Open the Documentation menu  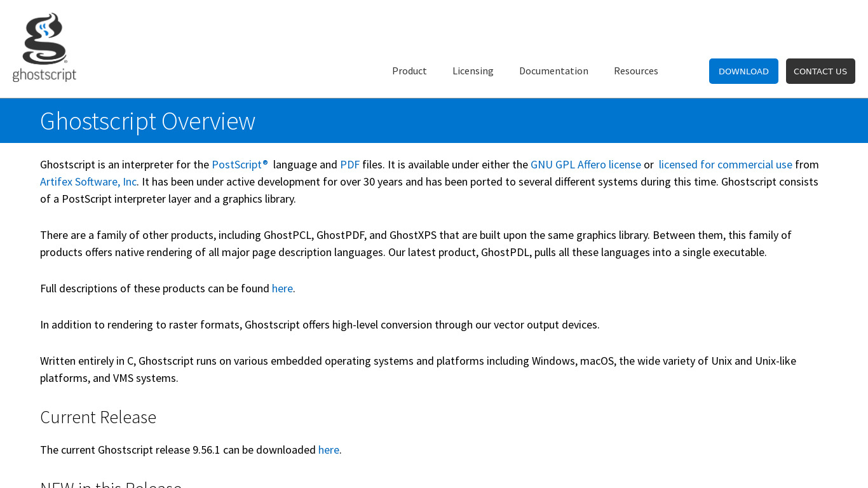553,71
